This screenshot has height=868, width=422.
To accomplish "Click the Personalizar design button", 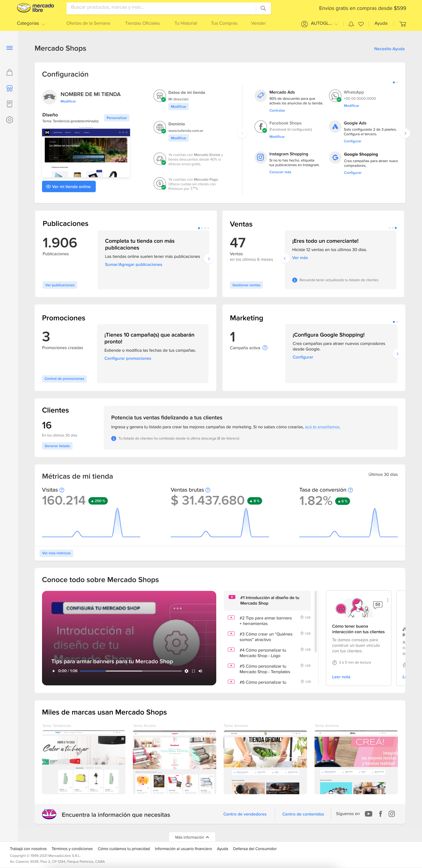I will coord(117,118).
